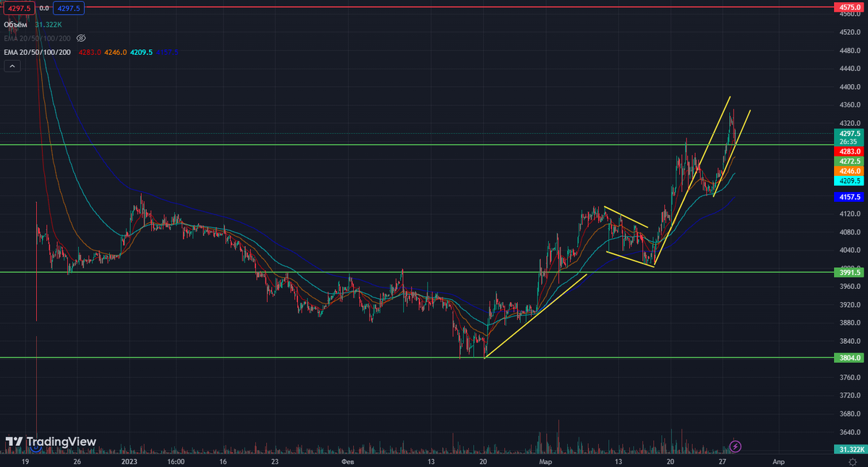Click the Апр month label on time axis

(x=777, y=460)
